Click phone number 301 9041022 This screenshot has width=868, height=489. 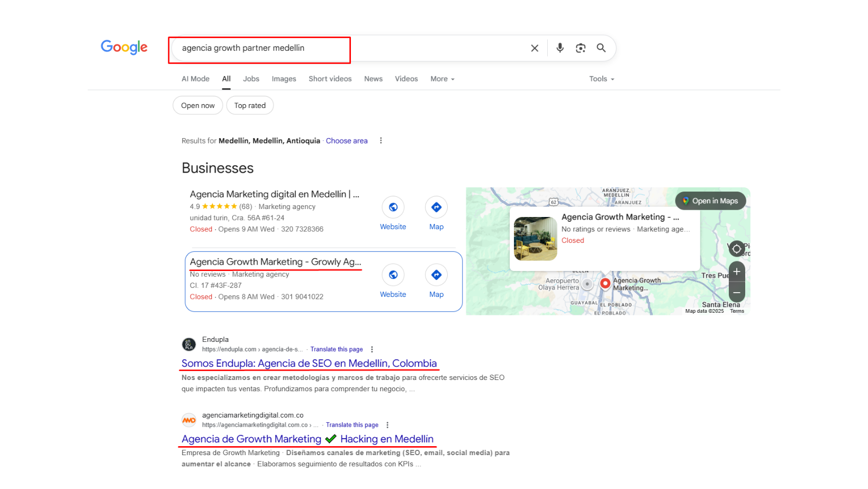pos(302,297)
